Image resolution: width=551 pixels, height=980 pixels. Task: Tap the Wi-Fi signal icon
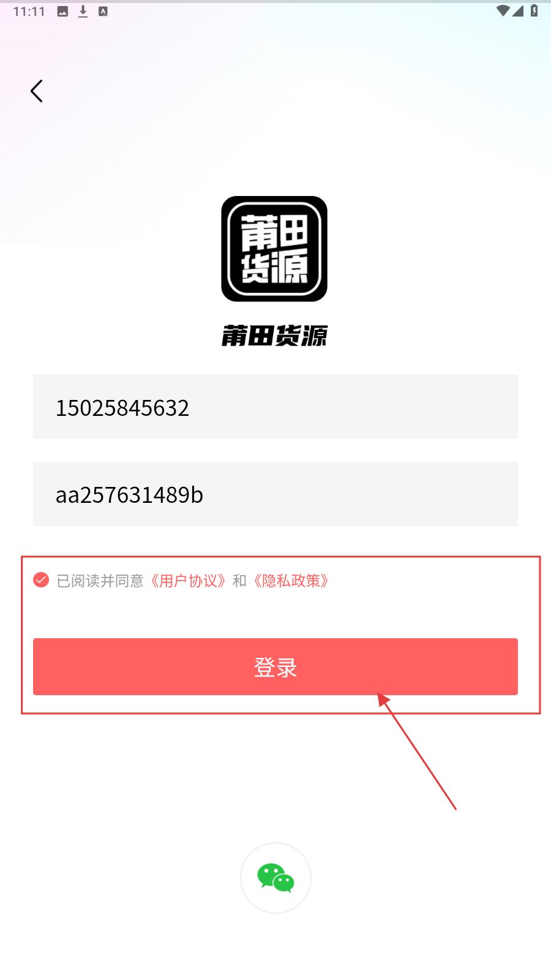503,11
